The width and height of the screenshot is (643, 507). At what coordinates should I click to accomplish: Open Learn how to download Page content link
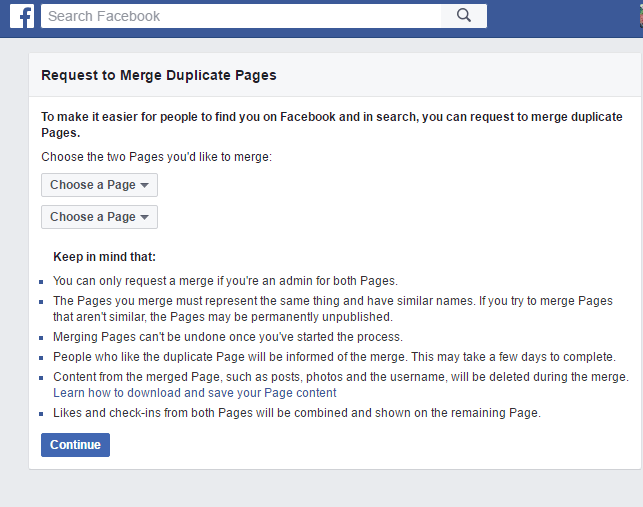pyautogui.click(x=195, y=393)
